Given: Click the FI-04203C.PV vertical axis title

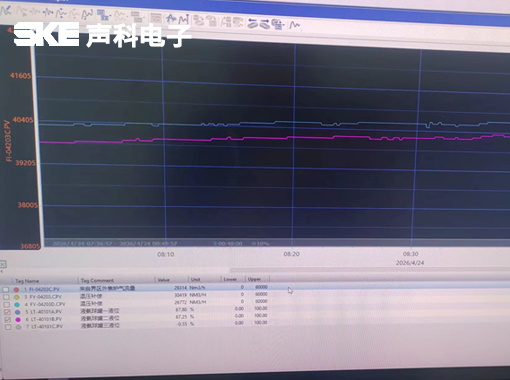Looking at the screenshot, I should click(7, 141).
